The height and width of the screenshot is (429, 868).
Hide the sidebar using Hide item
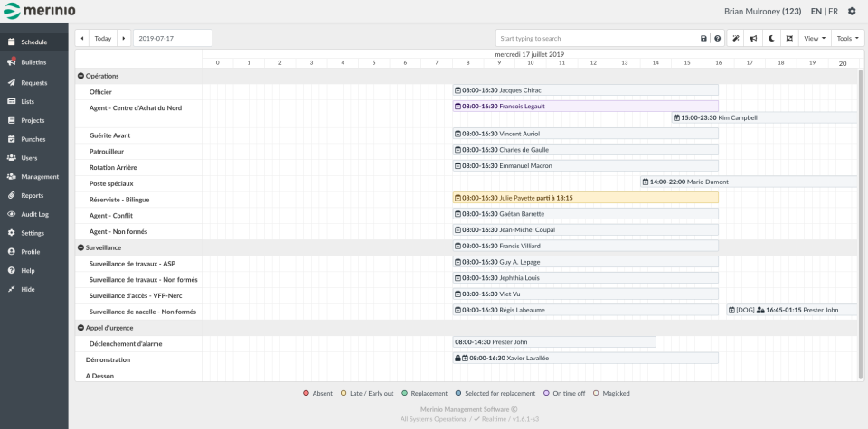coord(28,289)
